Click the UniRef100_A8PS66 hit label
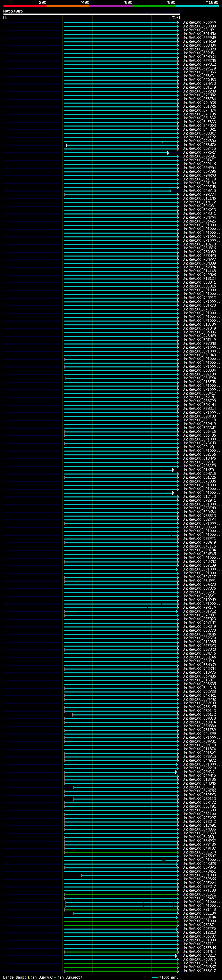The width and height of the screenshot is (222, 980). click(199, 879)
